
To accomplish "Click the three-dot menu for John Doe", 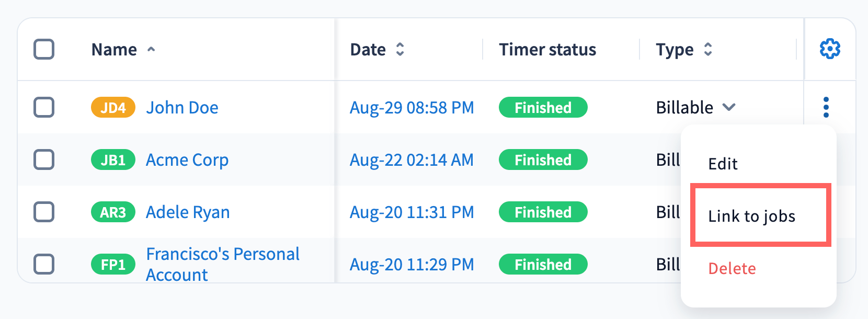I will [x=826, y=107].
